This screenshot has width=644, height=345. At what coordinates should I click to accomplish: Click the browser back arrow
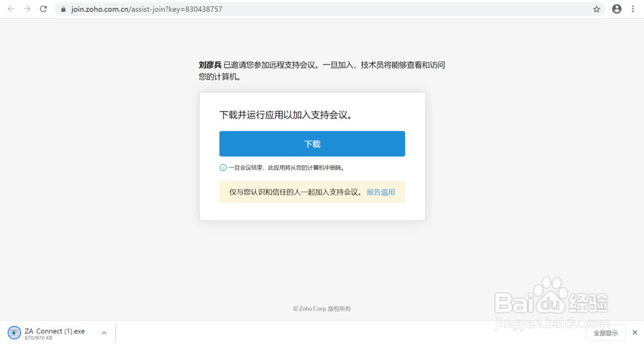[x=11, y=8]
